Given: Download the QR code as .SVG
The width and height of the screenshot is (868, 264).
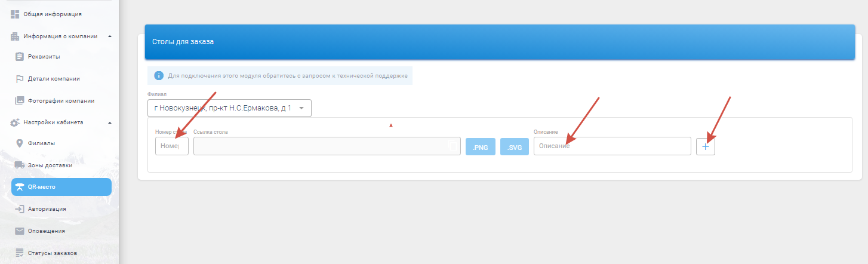Looking at the screenshot, I should tap(514, 146).
